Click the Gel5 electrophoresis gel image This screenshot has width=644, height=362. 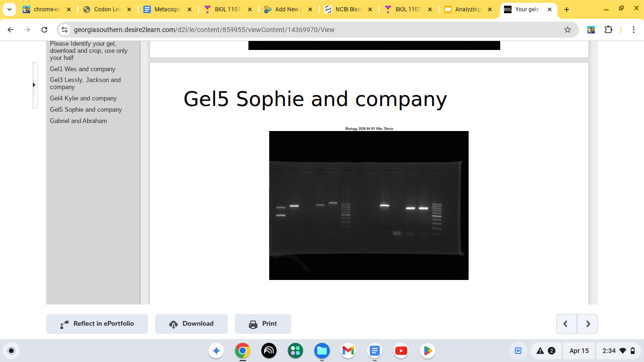click(x=369, y=205)
